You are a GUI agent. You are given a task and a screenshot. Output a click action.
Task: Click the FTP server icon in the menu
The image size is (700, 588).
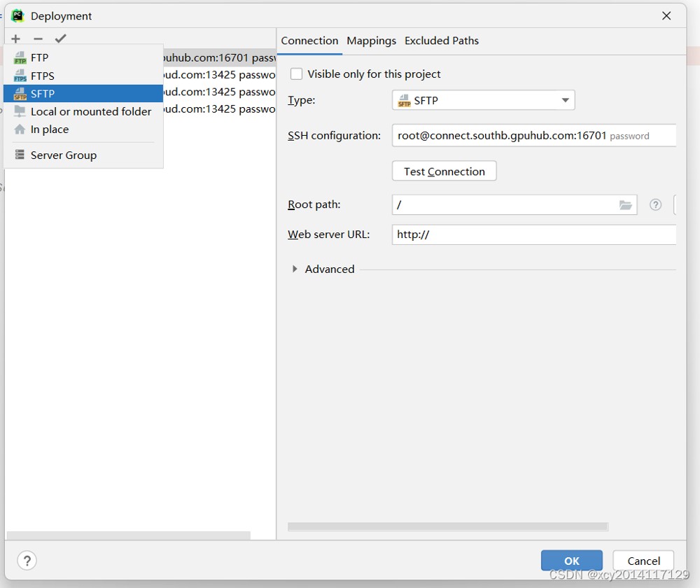coord(20,58)
